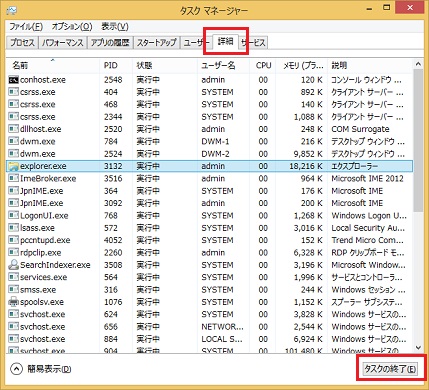The width and height of the screenshot is (429, 390).
Task: Click the services.exe process icon
Action: point(13,277)
